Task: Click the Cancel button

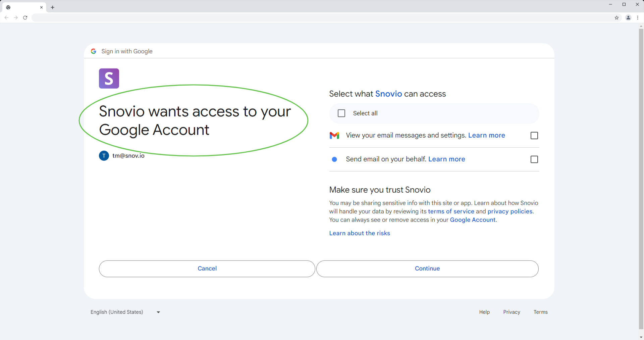Action: point(207,269)
